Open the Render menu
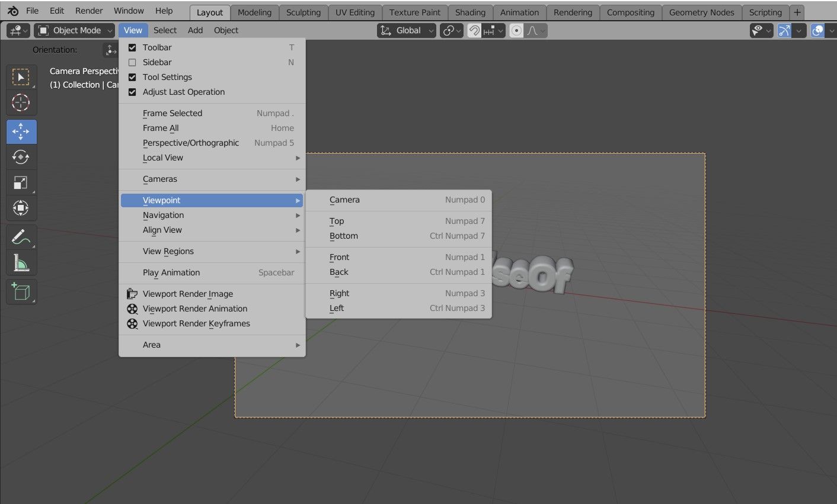The width and height of the screenshot is (837, 504). pyautogui.click(x=89, y=11)
